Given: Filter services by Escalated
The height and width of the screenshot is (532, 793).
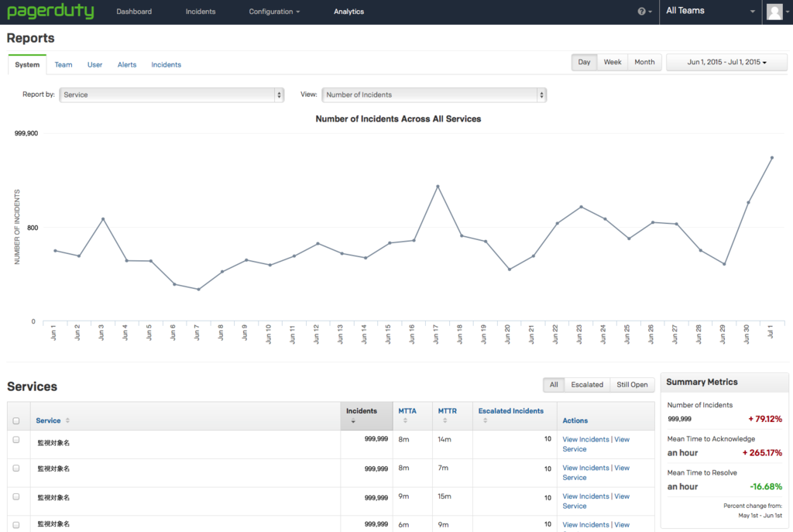Looking at the screenshot, I should click(x=587, y=385).
